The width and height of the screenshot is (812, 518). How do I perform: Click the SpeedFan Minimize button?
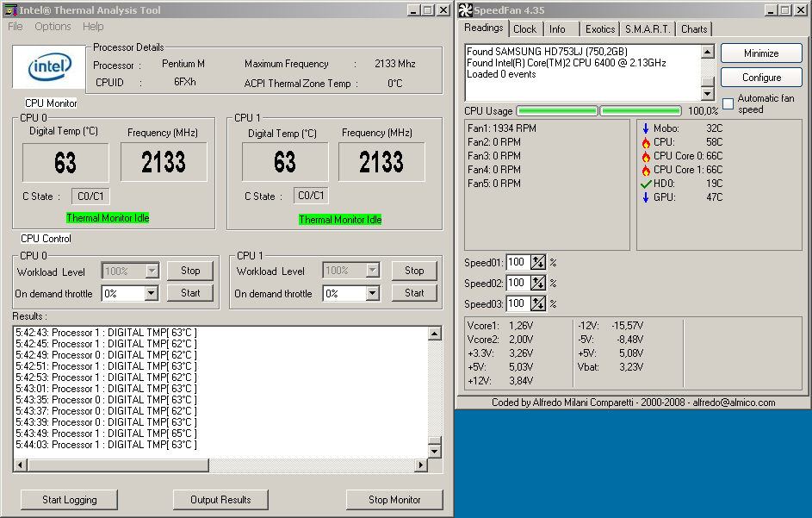pyautogui.click(x=761, y=53)
